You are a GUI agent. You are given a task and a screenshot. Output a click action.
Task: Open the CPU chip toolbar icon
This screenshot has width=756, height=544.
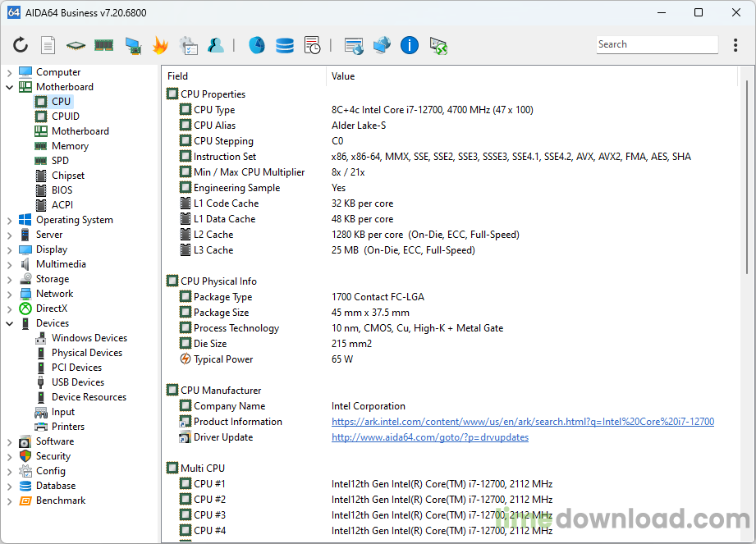point(76,45)
